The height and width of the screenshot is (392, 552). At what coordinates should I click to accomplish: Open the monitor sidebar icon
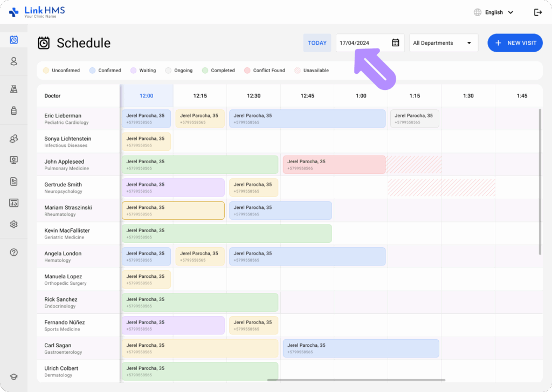pos(14,160)
